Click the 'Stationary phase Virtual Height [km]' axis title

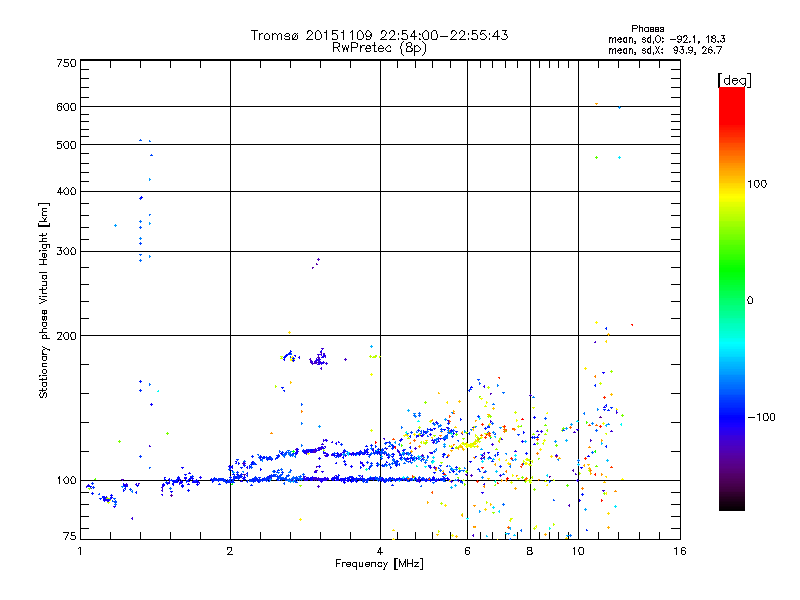click(43, 300)
